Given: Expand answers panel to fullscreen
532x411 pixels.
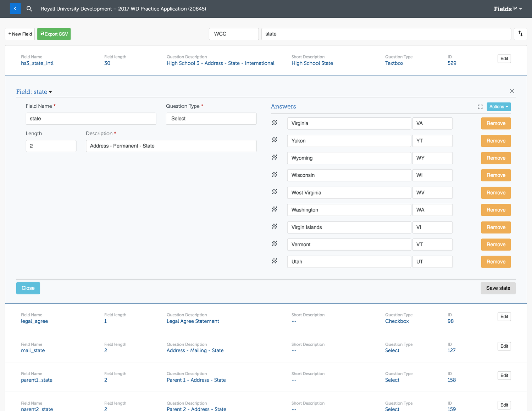Looking at the screenshot, I should 480,107.
